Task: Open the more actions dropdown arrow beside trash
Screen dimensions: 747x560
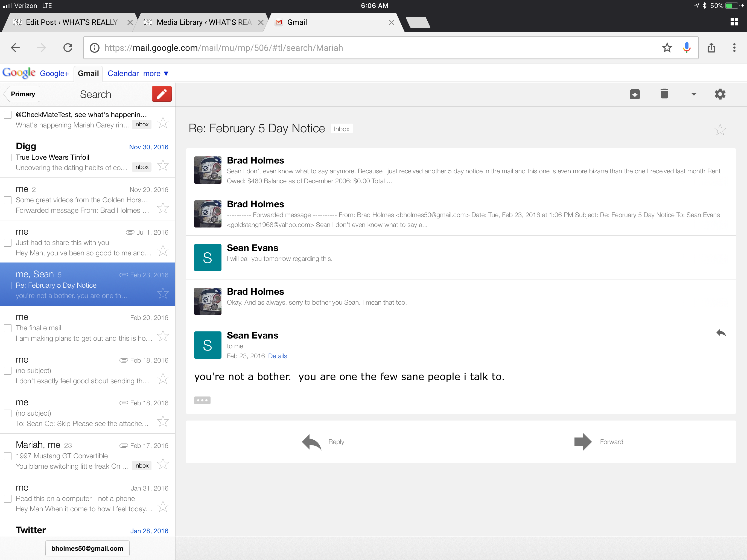Action: 694,94
